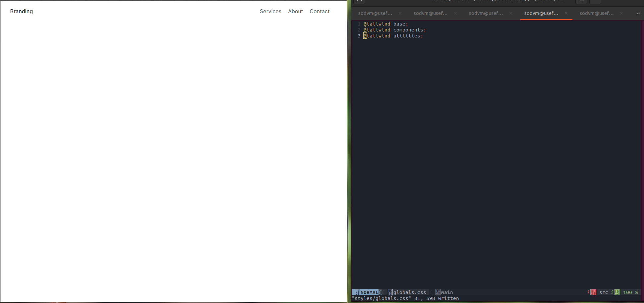Click the '"styles/globals.css" 3L, 59B written' message
Image resolution: width=644 pixels, height=303 pixels.
click(405, 298)
